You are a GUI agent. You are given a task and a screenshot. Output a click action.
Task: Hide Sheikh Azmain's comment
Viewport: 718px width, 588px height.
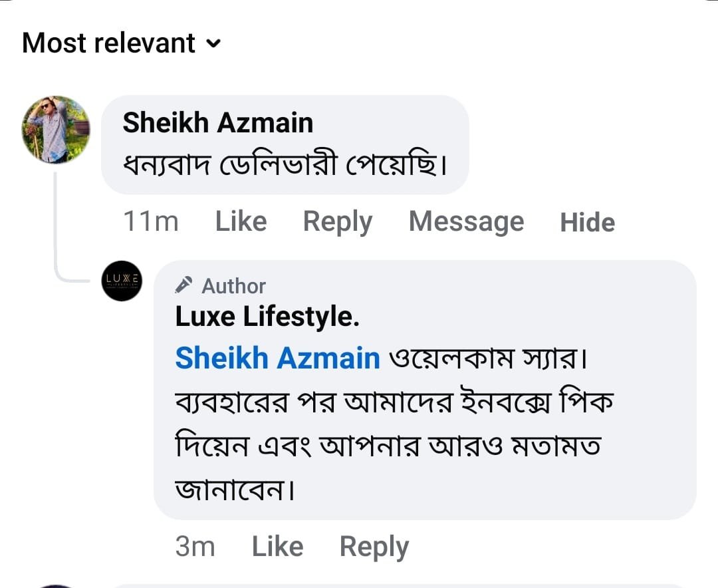(x=587, y=222)
